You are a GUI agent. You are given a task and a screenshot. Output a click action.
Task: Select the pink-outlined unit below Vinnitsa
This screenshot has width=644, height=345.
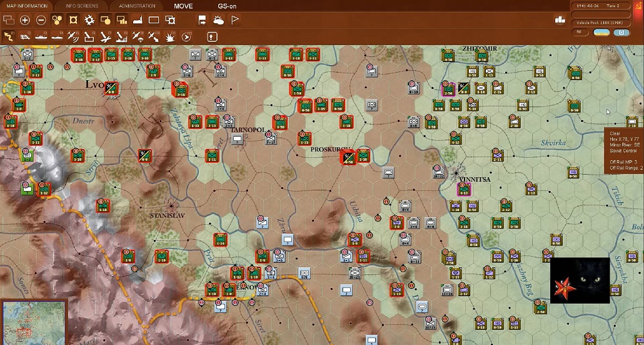(x=464, y=190)
